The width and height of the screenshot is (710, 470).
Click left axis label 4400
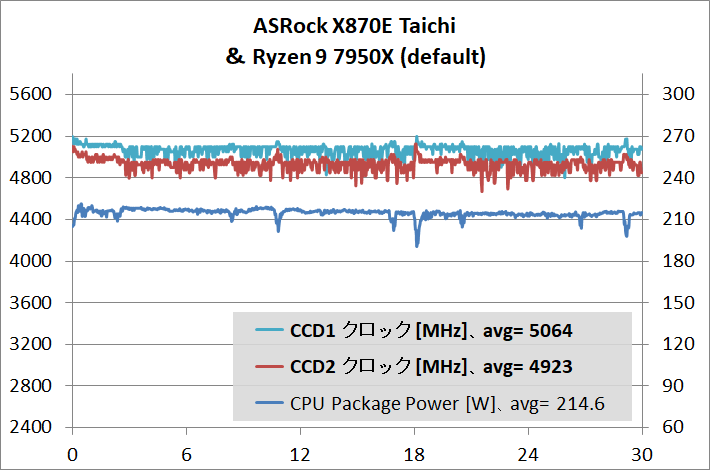[x=31, y=219]
